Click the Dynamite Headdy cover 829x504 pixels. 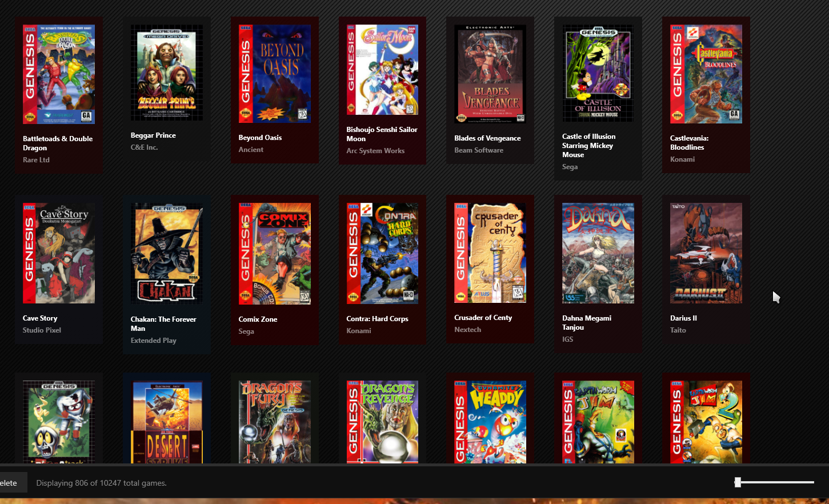click(490, 422)
